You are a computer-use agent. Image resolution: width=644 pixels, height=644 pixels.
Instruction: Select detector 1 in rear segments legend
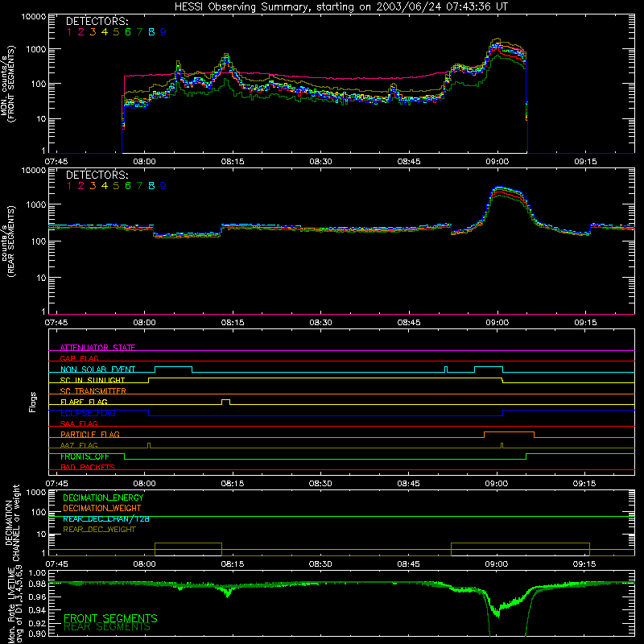(x=69, y=186)
